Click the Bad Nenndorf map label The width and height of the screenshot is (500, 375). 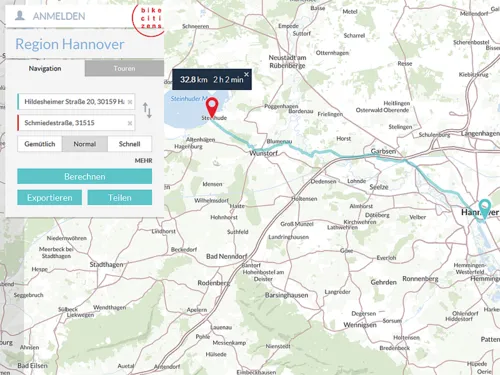[x=227, y=256]
